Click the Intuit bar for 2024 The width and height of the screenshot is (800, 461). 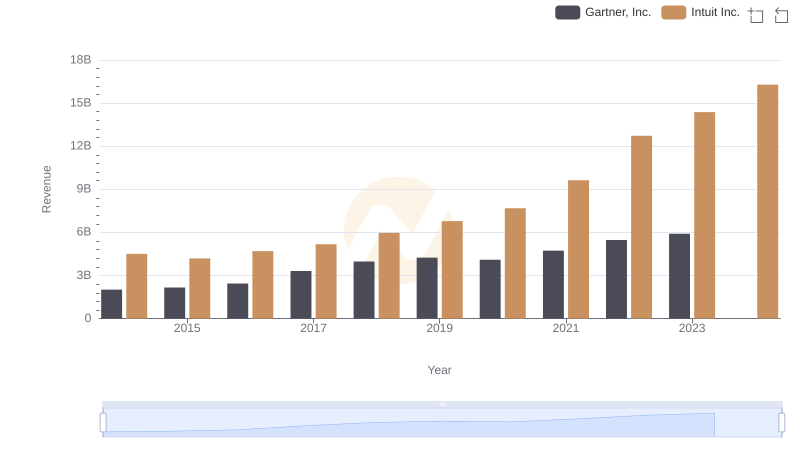(767, 201)
